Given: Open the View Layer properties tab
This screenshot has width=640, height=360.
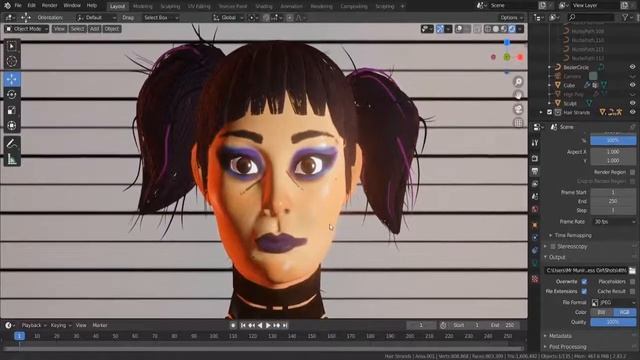Looking at the screenshot, I should [x=535, y=184].
